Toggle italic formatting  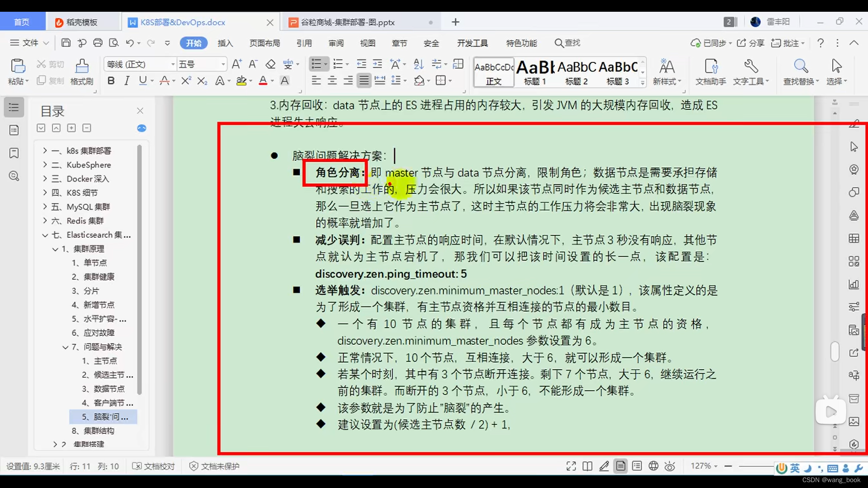[127, 80]
